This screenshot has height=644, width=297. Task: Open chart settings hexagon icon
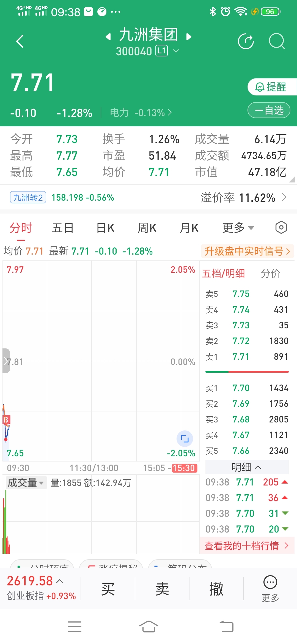(281, 228)
